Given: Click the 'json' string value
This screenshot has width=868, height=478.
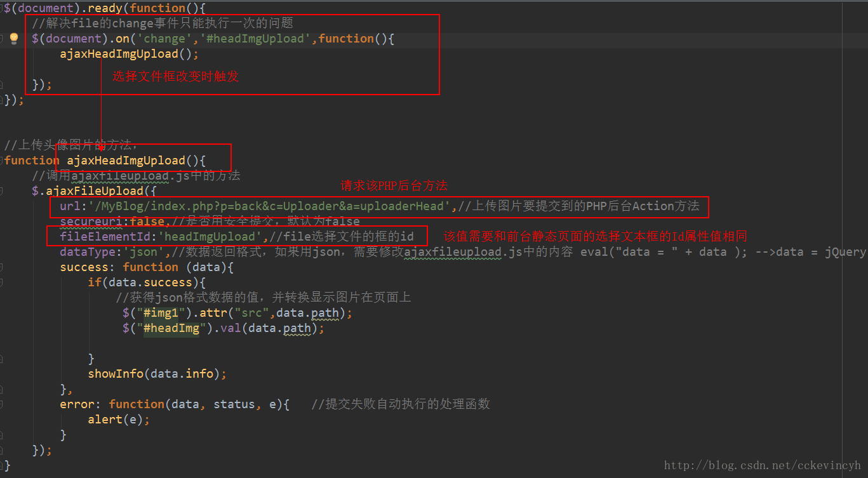Looking at the screenshot, I should 144,252.
